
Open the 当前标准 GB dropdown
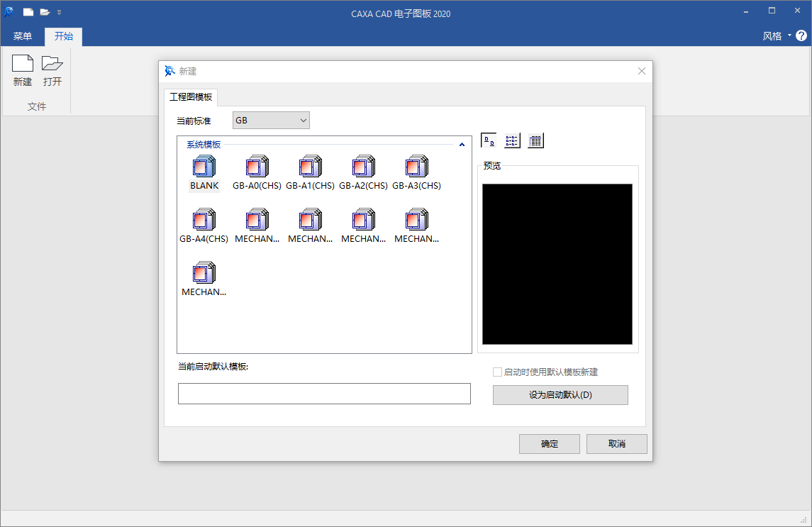click(x=271, y=121)
